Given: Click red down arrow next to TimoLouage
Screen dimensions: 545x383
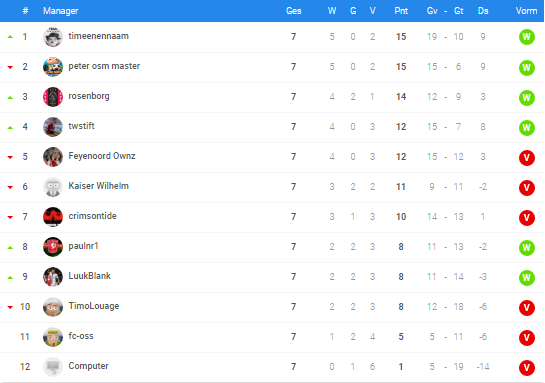Looking at the screenshot, I should [x=10, y=307].
